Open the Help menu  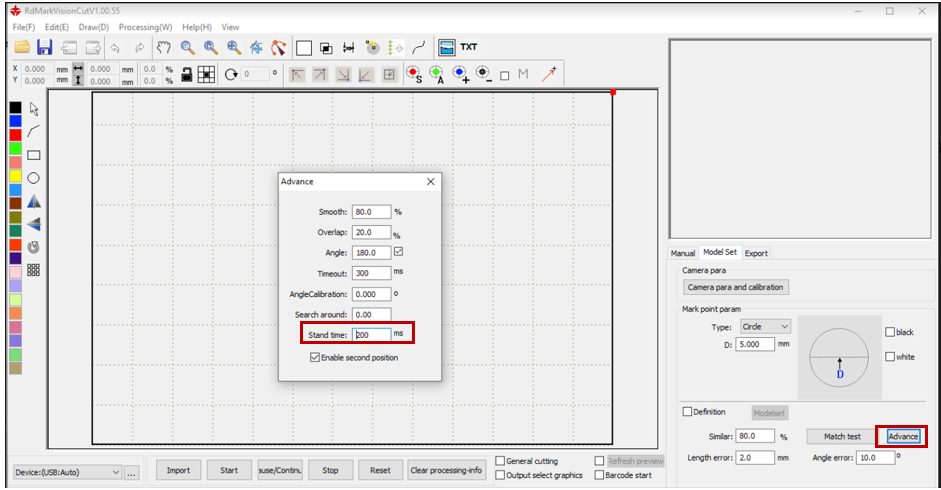pos(197,27)
